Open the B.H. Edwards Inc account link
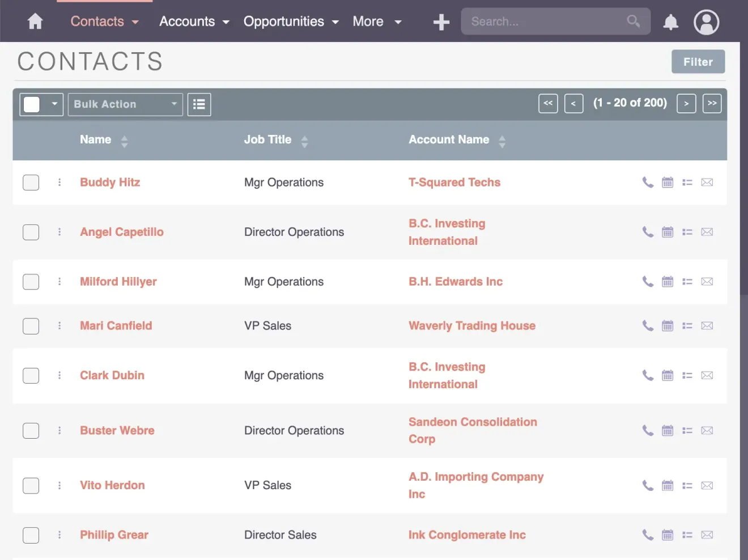This screenshot has width=748, height=560. tap(455, 282)
